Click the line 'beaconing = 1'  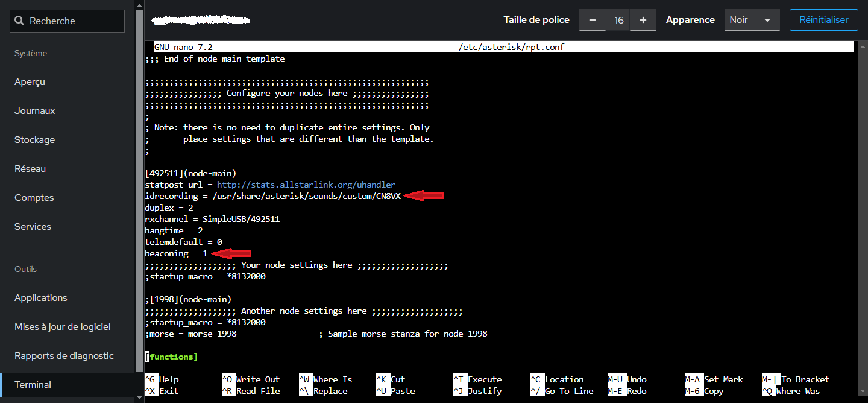pos(176,253)
